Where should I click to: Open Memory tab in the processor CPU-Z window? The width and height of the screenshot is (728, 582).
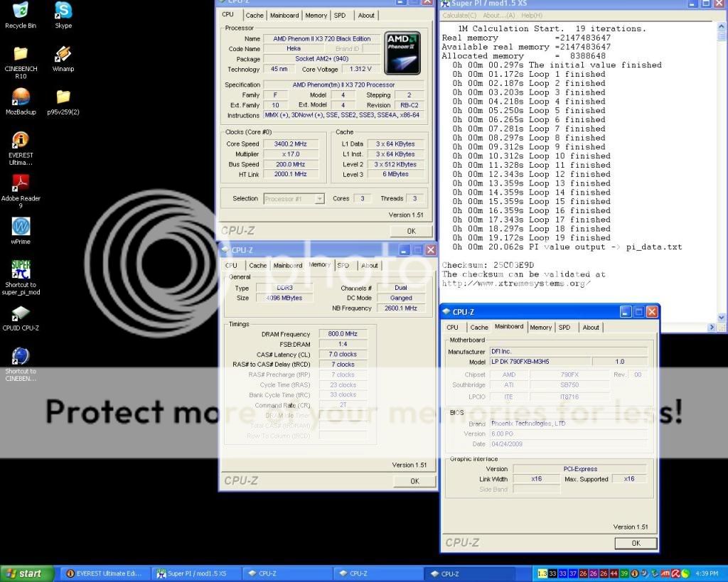pyautogui.click(x=316, y=16)
